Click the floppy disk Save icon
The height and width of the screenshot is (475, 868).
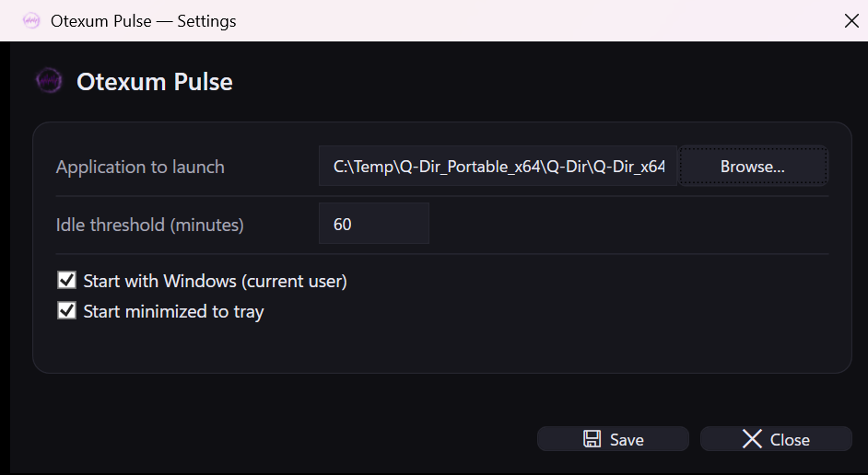point(592,439)
